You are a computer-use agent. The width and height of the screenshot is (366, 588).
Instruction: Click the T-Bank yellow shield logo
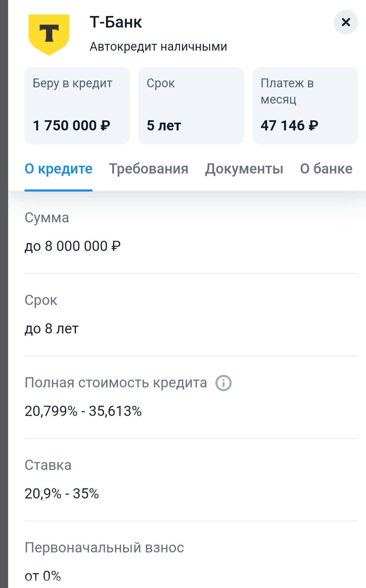(x=49, y=34)
